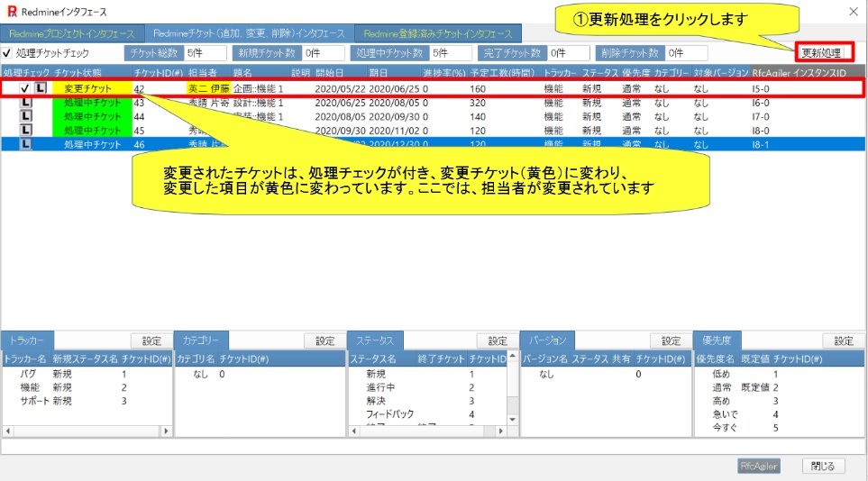The height and width of the screenshot is (481, 868).
Task: Select 処理中チケット cell for ticket 43
Action: point(92,103)
